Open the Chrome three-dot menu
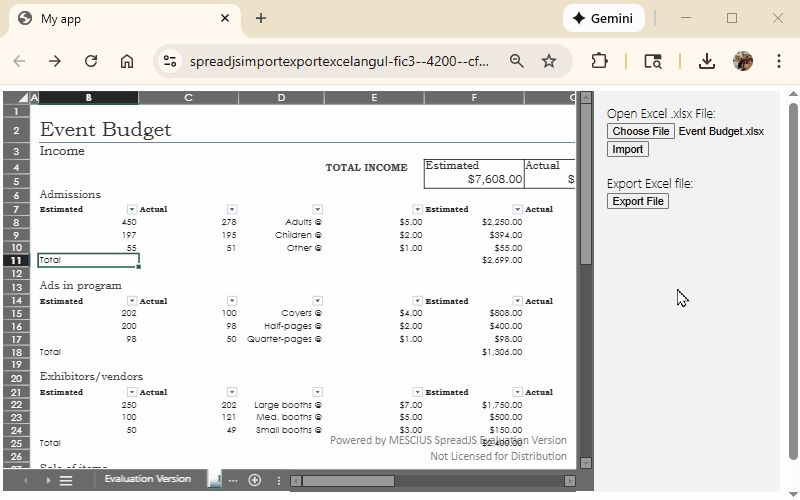 [779, 61]
